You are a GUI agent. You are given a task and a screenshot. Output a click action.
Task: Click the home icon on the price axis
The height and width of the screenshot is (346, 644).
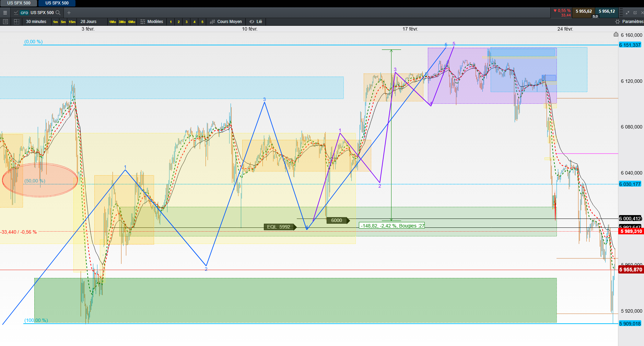[616, 34]
